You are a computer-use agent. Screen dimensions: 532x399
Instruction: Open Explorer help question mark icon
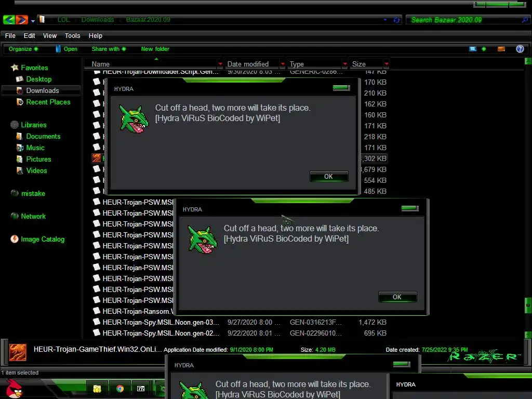(520, 49)
